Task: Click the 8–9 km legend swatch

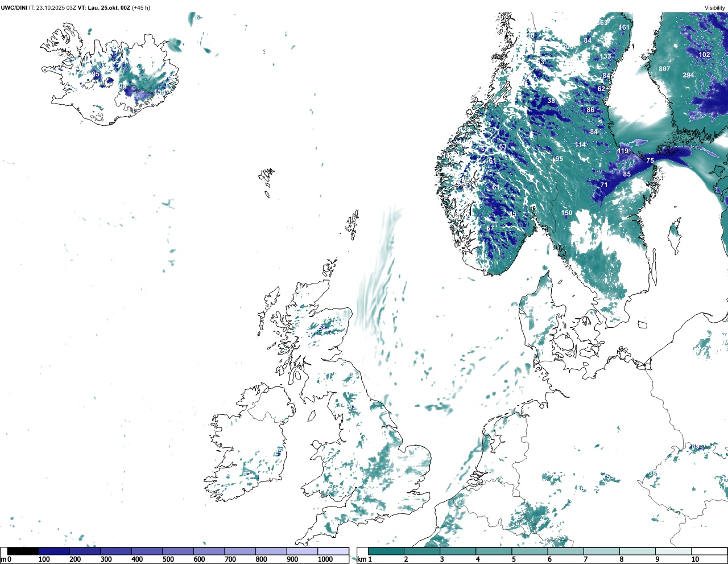Action: [637, 551]
